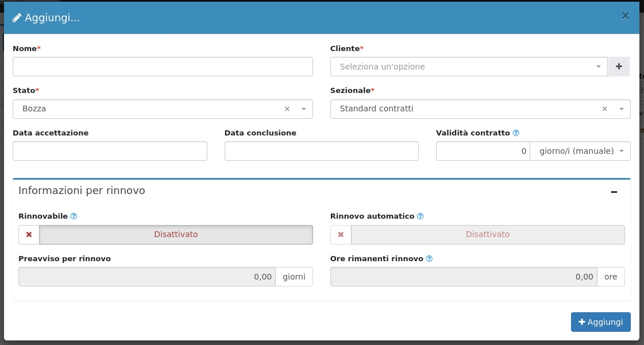Click the plus icon next to Cliente
This screenshot has width=644, height=345.
[619, 67]
